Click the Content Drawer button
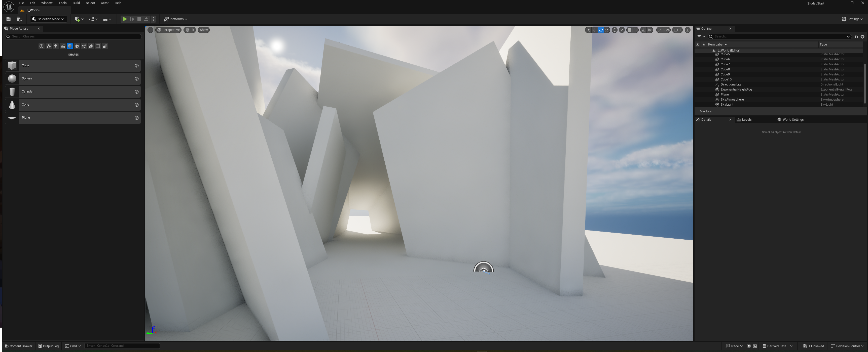 coord(19,346)
